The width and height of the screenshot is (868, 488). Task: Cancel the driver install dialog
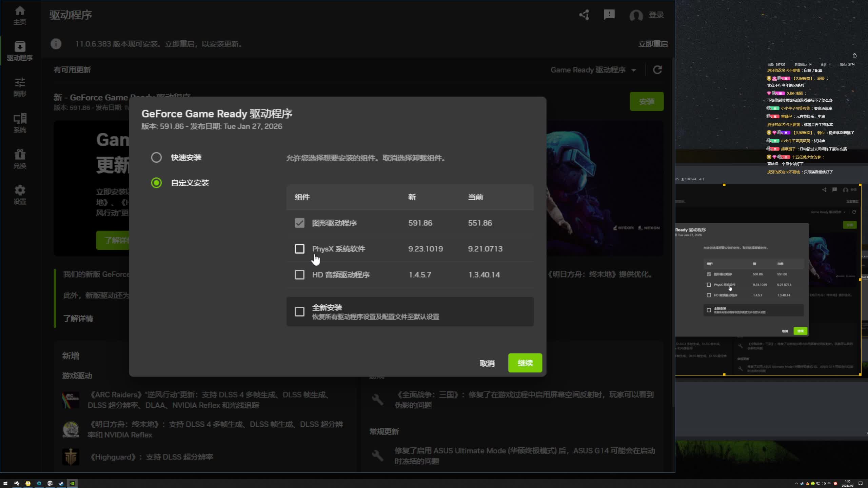click(x=487, y=363)
